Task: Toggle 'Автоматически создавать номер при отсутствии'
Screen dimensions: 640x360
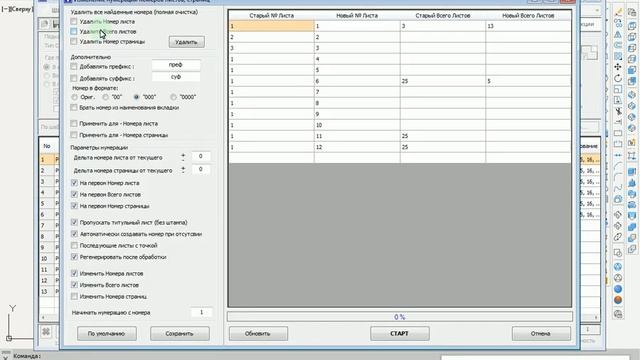Action: pyautogui.click(x=74, y=234)
